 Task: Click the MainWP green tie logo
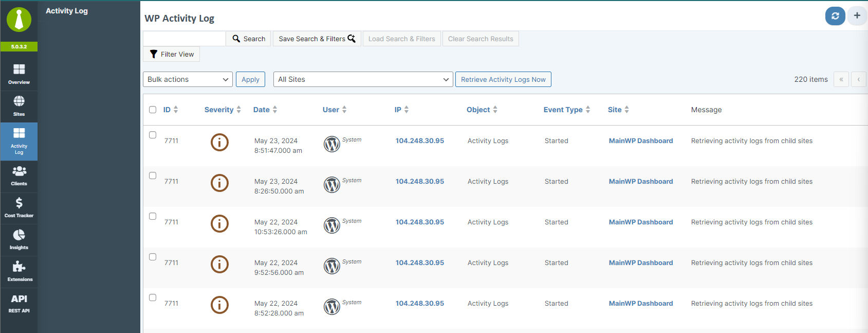click(x=19, y=20)
